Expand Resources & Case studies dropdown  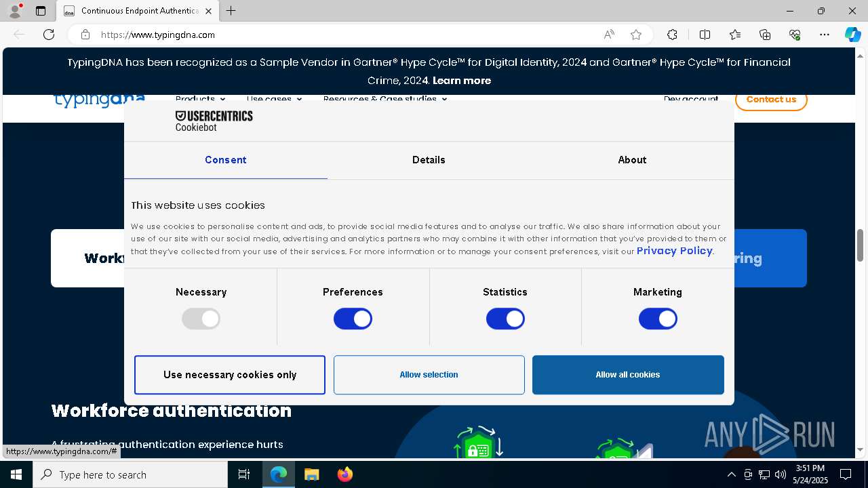[x=384, y=99]
